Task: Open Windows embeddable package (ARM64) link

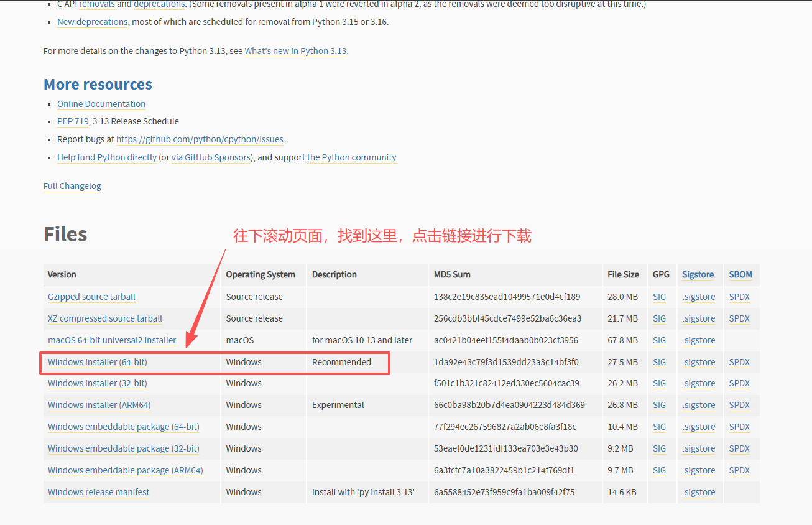Action: click(125, 470)
